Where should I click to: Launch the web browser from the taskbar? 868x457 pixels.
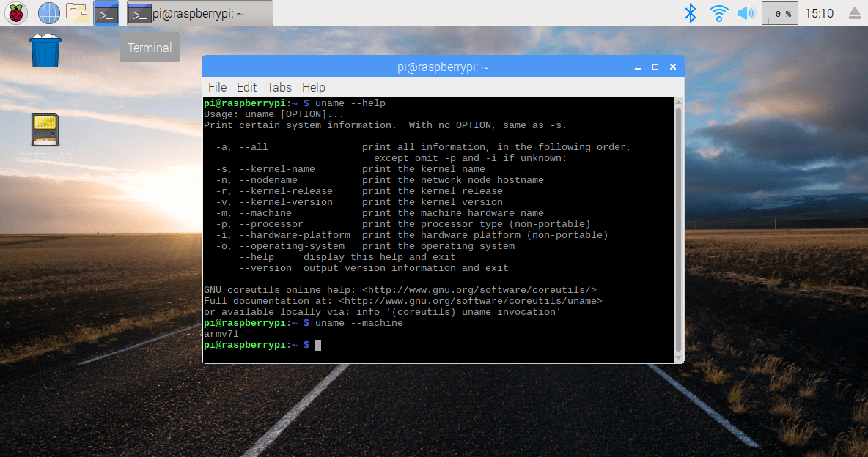click(48, 12)
